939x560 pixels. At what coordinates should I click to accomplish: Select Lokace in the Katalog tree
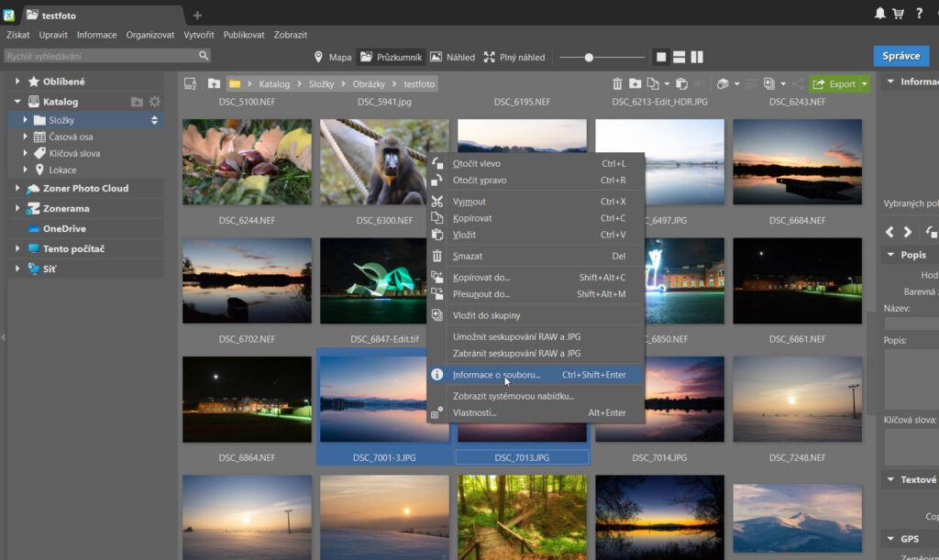click(62, 170)
